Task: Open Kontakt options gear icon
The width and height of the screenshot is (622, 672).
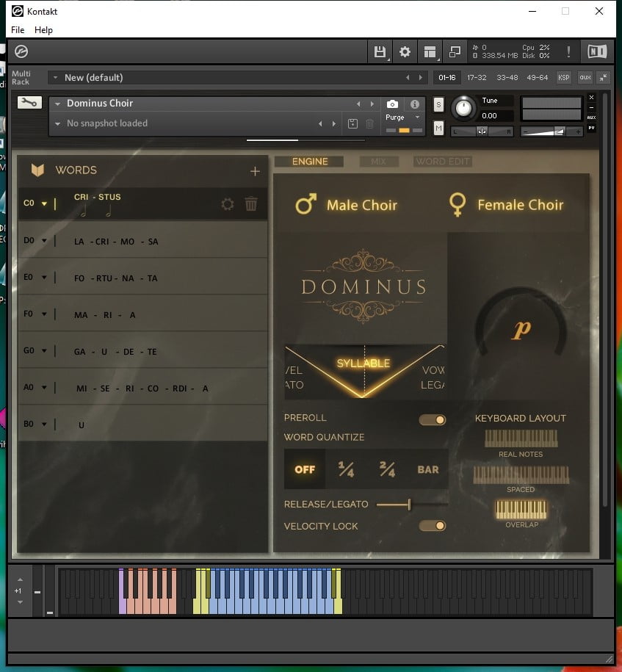Action: pos(405,52)
